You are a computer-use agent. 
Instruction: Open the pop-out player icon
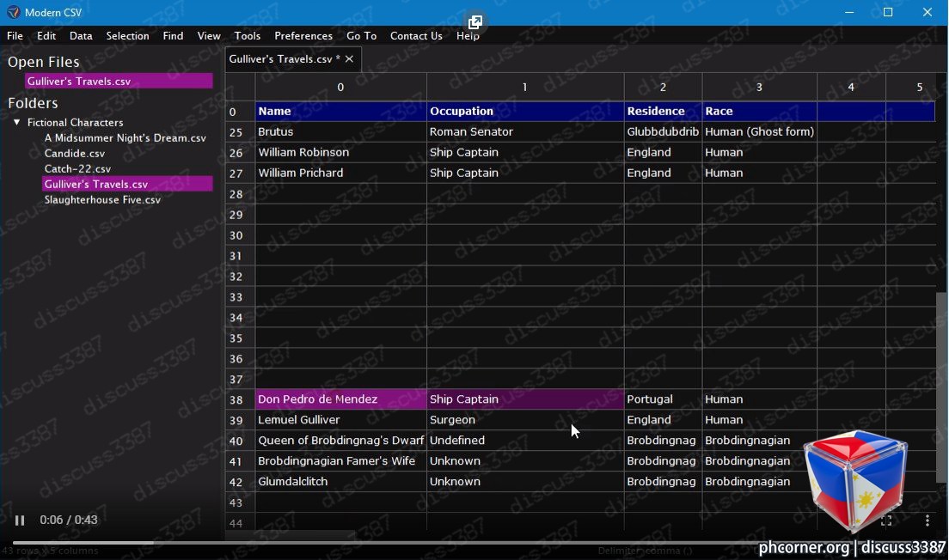click(475, 22)
